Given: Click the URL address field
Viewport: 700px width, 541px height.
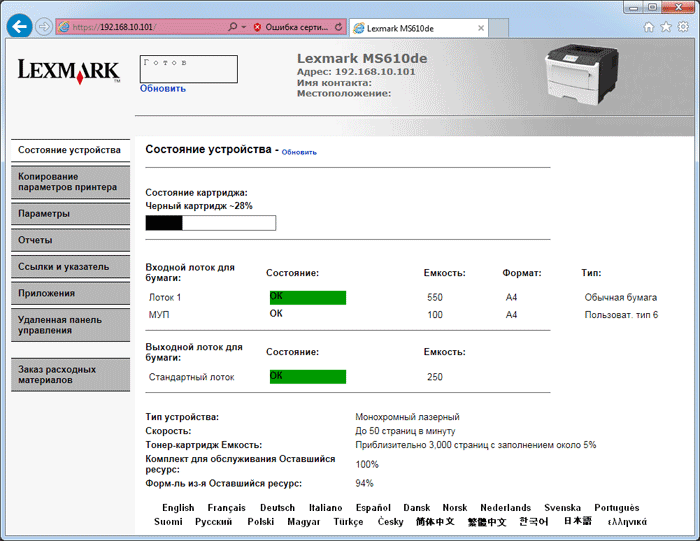Looking at the screenshot, I should point(147,27).
